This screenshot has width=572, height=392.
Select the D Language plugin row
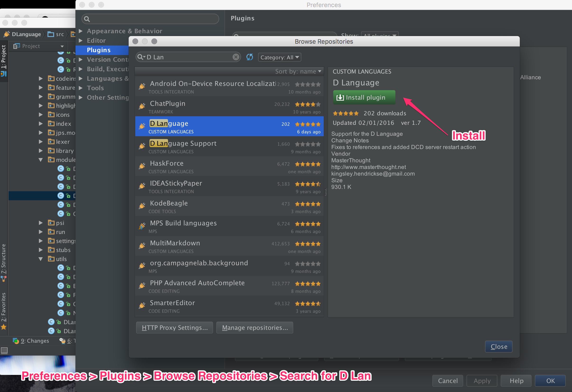[229, 126]
